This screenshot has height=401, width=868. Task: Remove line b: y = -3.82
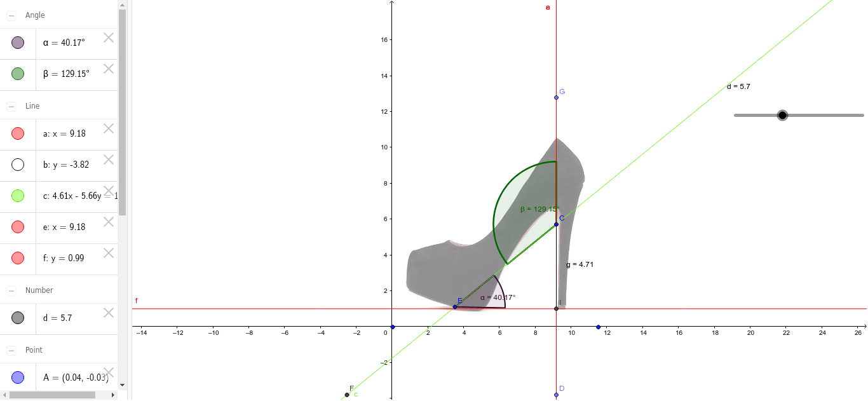pyautogui.click(x=109, y=160)
